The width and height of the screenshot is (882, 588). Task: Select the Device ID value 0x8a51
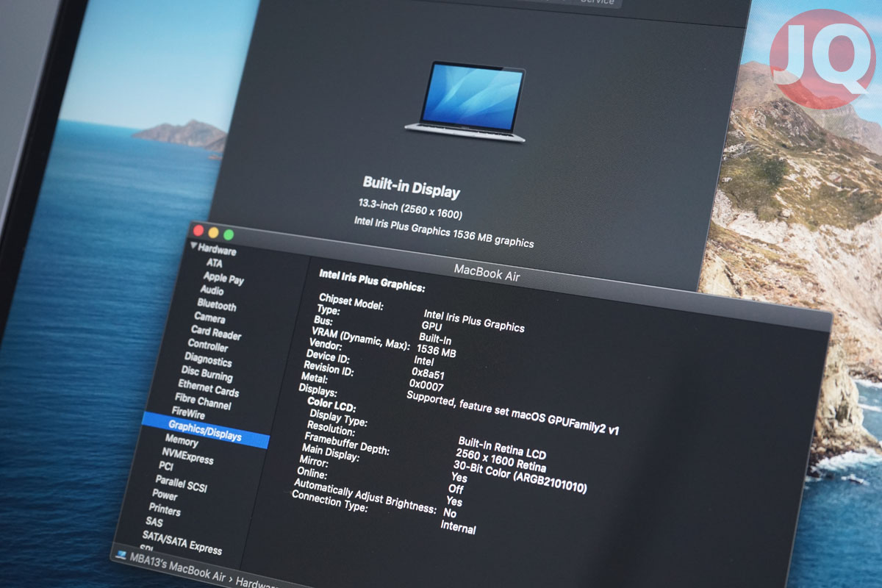[429, 373]
